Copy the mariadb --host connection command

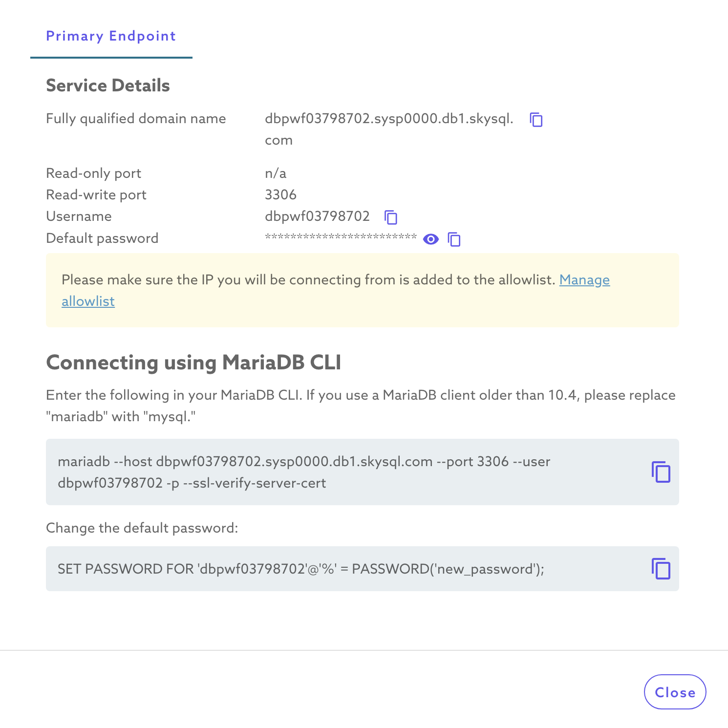[x=661, y=472]
